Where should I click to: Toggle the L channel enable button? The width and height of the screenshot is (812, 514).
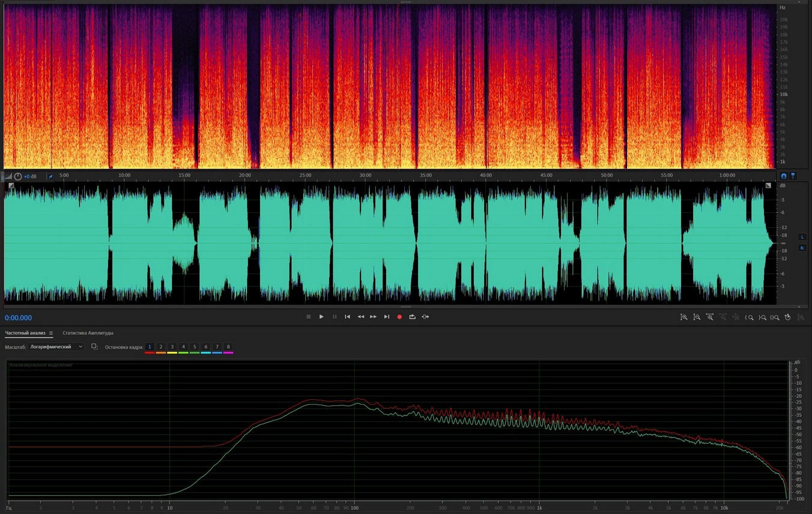pos(802,237)
